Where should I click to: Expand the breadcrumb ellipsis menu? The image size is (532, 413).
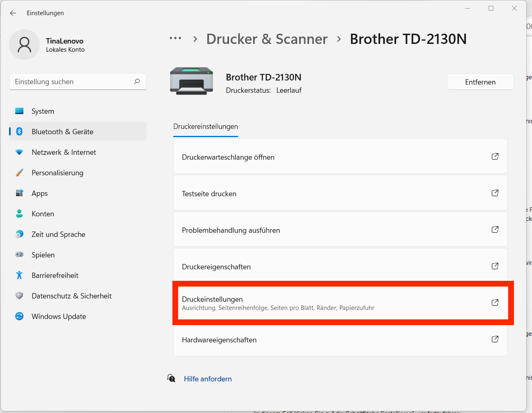pyautogui.click(x=175, y=38)
